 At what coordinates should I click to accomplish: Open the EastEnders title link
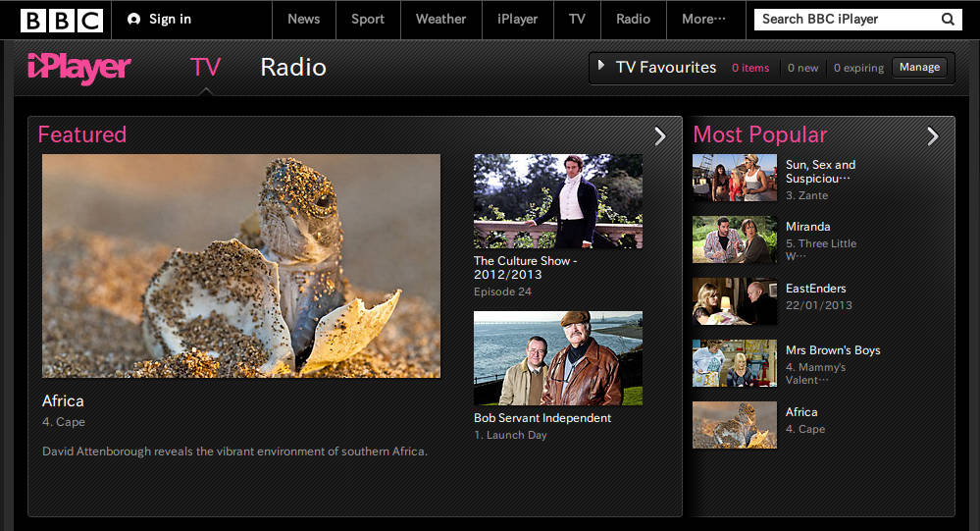coord(815,289)
